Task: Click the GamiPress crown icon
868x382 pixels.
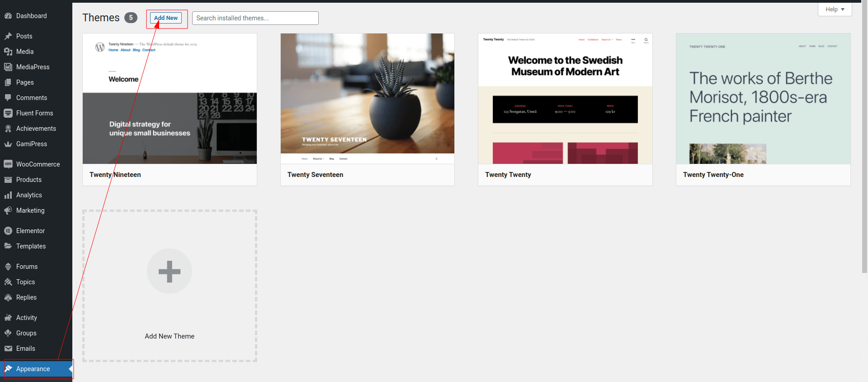Action: coord(8,144)
